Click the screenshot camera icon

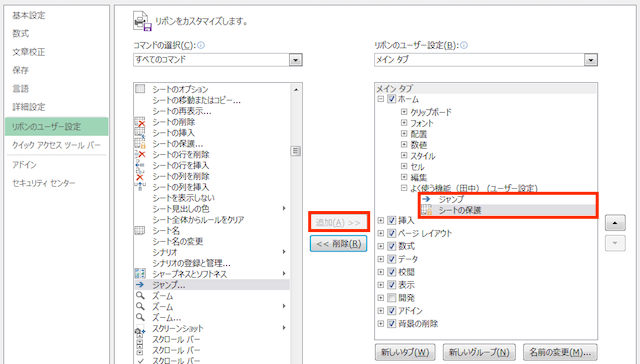tap(140, 329)
